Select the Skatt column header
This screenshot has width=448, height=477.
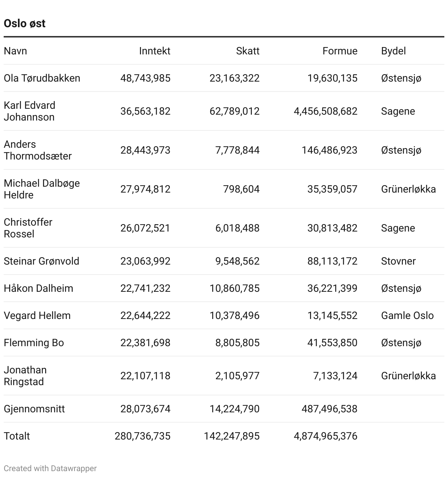click(x=248, y=51)
